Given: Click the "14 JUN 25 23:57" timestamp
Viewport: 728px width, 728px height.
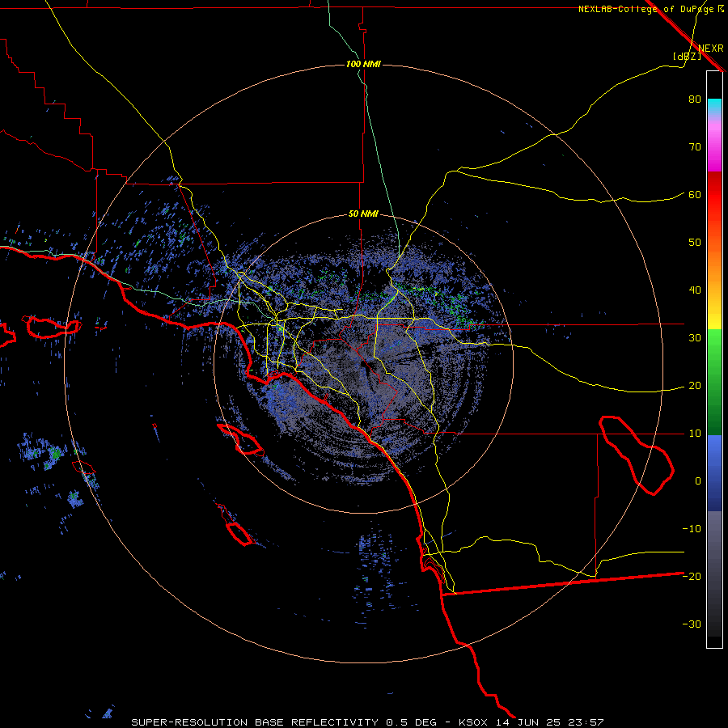Looking at the screenshot, I should point(550,722).
